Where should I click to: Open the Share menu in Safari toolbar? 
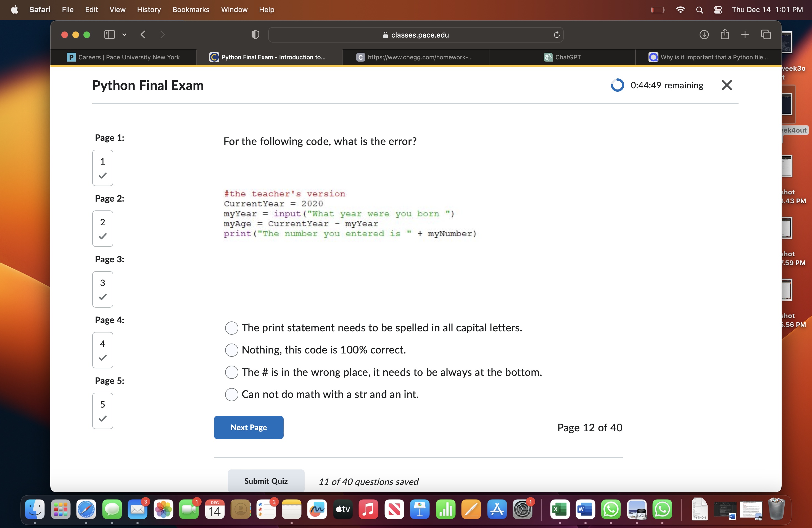pyautogui.click(x=725, y=35)
